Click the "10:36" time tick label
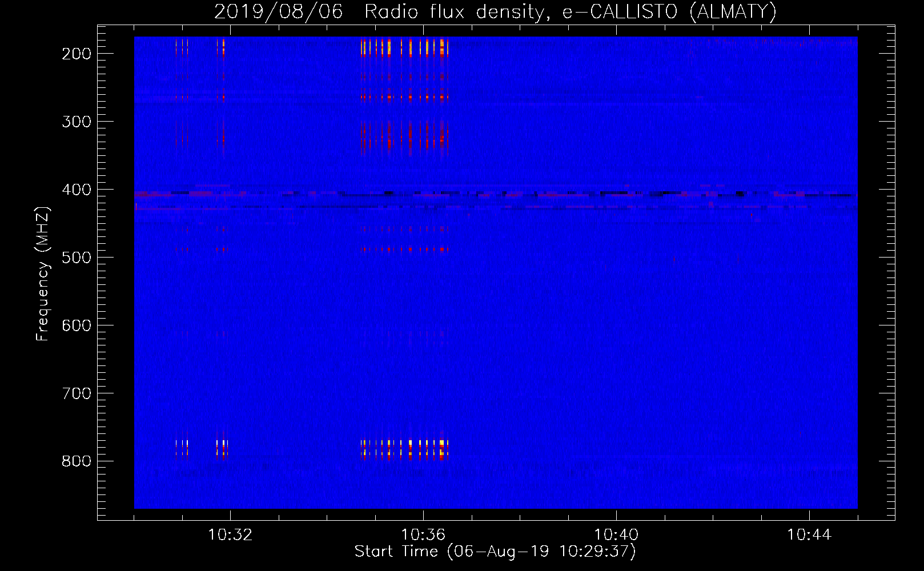The width and height of the screenshot is (924, 571). 423,535
